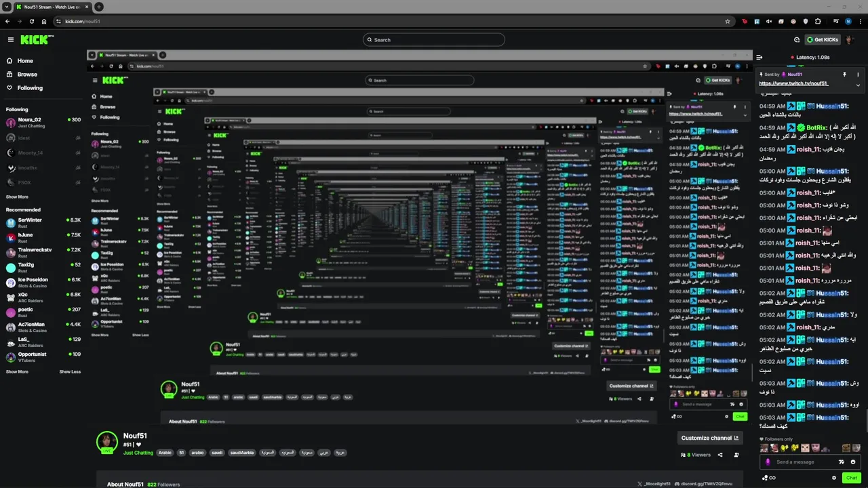Unpin the message using main chat's pin icon
The image size is (868, 488).
pos(845,75)
